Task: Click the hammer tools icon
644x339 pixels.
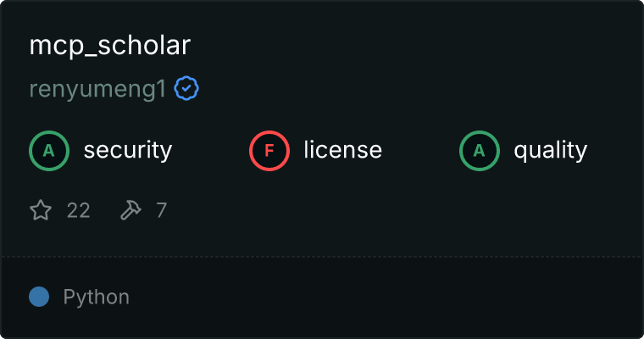Action: [130, 210]
